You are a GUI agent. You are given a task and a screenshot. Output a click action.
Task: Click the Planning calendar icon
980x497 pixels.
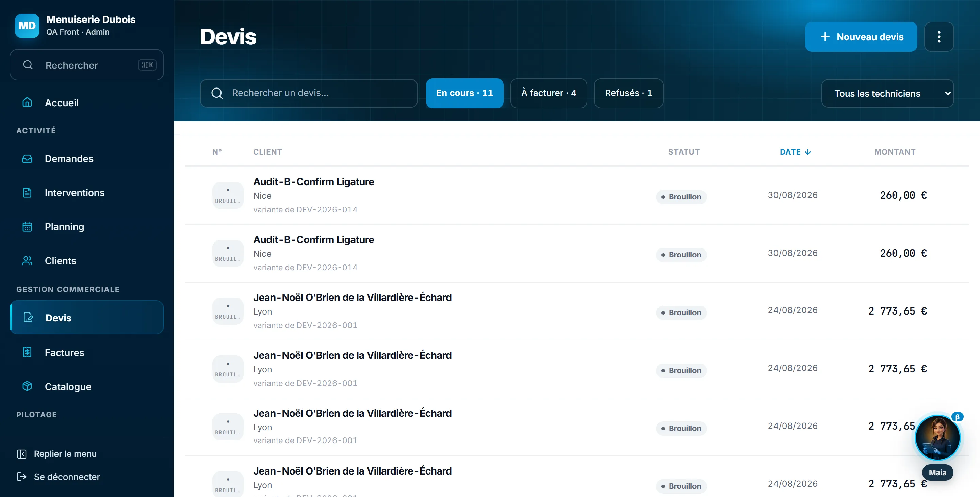coord(27,226)
